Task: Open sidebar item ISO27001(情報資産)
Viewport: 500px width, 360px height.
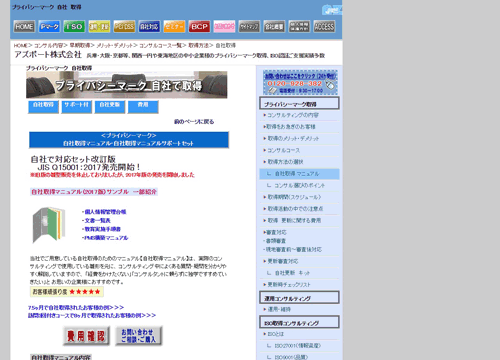Action: tap(297, 346)
